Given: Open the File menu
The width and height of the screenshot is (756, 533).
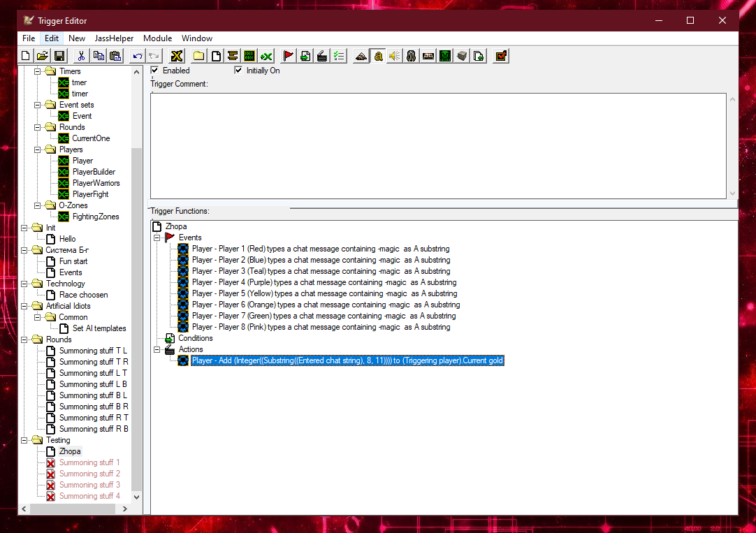Looking at the screenshot, I should pyautogui.click(x=29, y=38).
